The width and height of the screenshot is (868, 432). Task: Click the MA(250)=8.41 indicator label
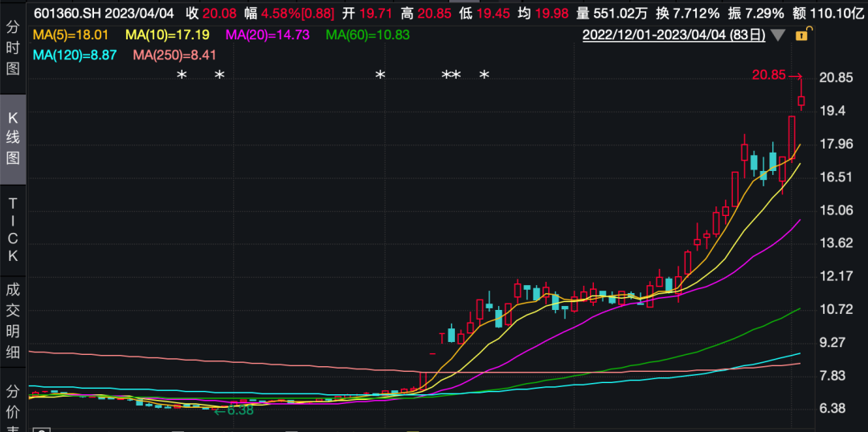point(174,55)
